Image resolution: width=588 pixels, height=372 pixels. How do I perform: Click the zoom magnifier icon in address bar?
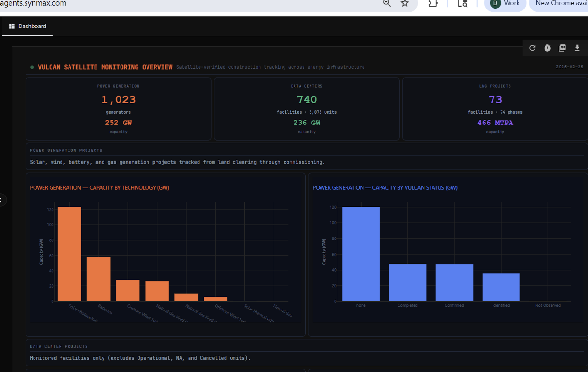click(387, 3)
